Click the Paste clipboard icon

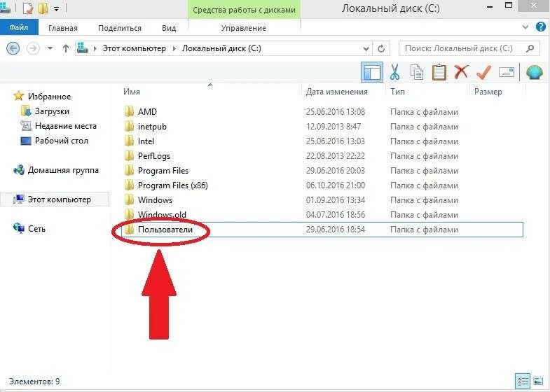click(x=439, y=73)
